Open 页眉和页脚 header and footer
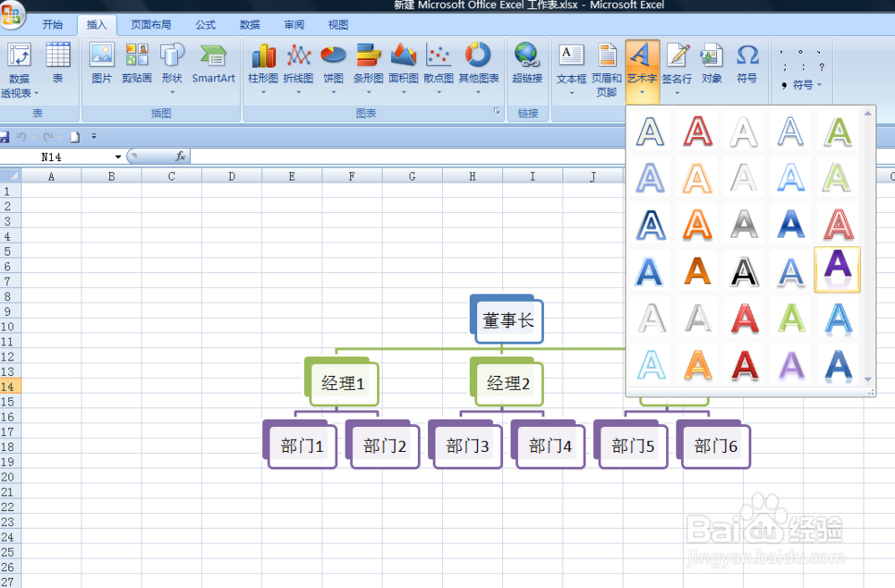 [x=607, y=70]
